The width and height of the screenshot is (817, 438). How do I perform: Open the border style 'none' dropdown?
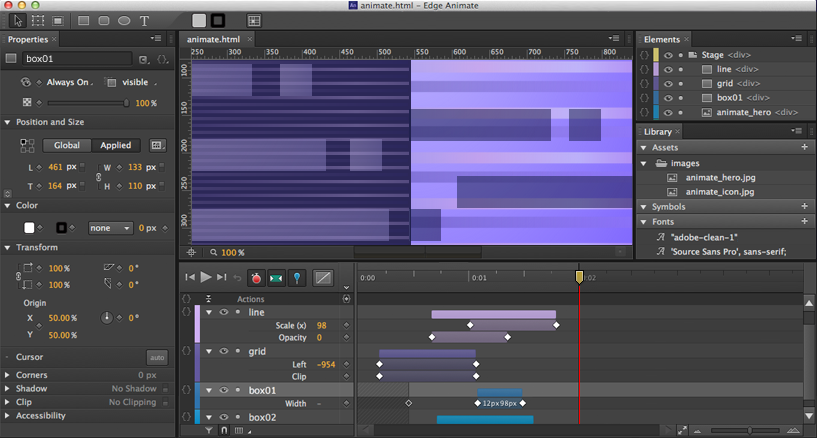click(x=110, y=228)
